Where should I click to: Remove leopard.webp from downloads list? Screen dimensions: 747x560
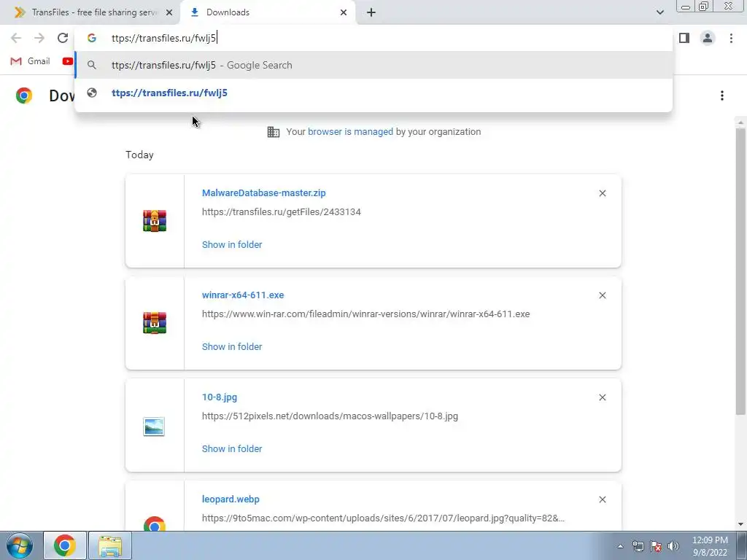point(602,499)
